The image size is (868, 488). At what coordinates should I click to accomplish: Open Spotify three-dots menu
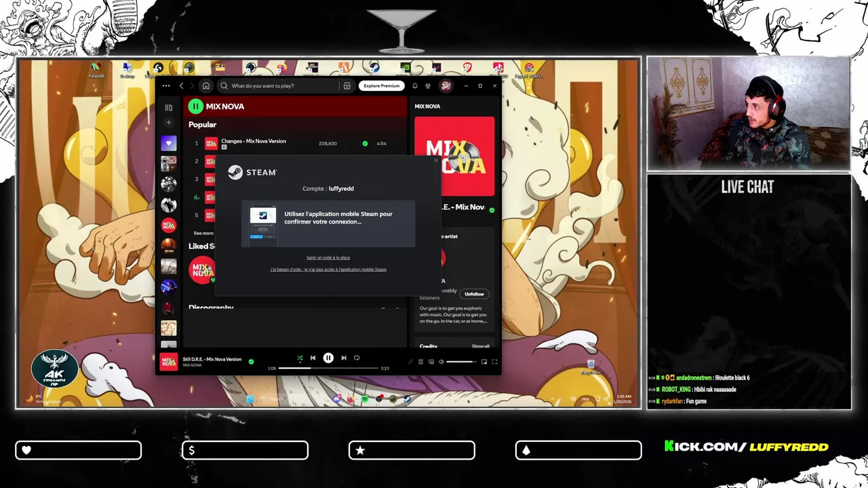[x=166, y=86]
